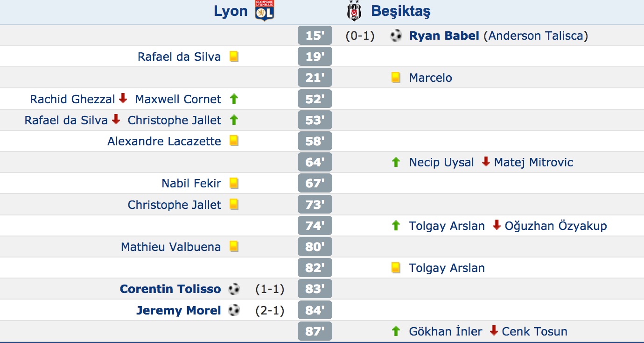Select Jeremy Morel's name link
Viewport: 644px width, 343px height.
[x=178, y=310]
